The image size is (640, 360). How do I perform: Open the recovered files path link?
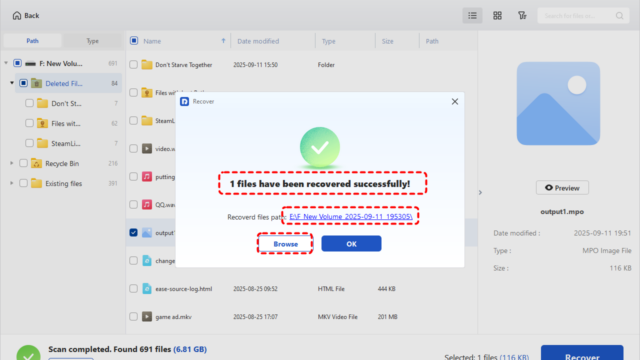351,216
